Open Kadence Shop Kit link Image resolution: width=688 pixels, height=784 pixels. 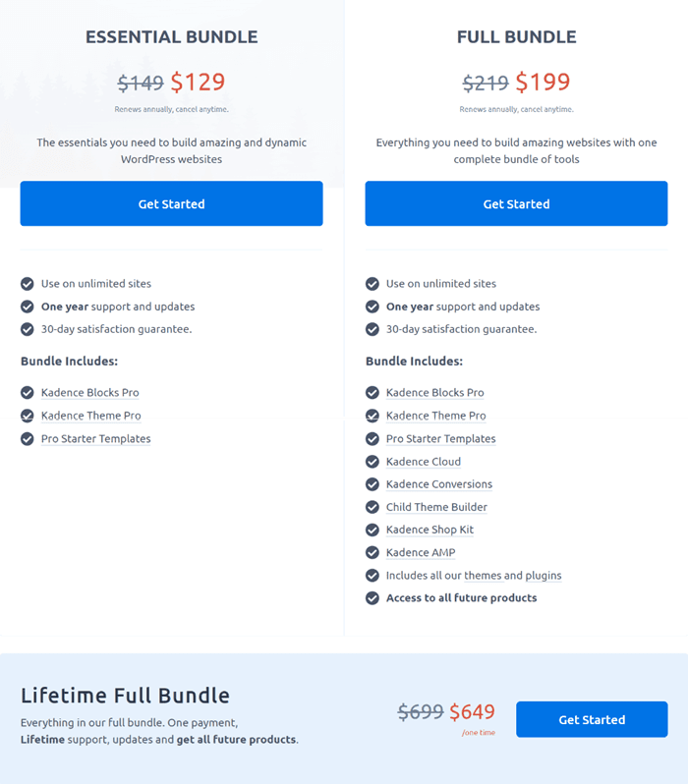click(x=430, y=530)
